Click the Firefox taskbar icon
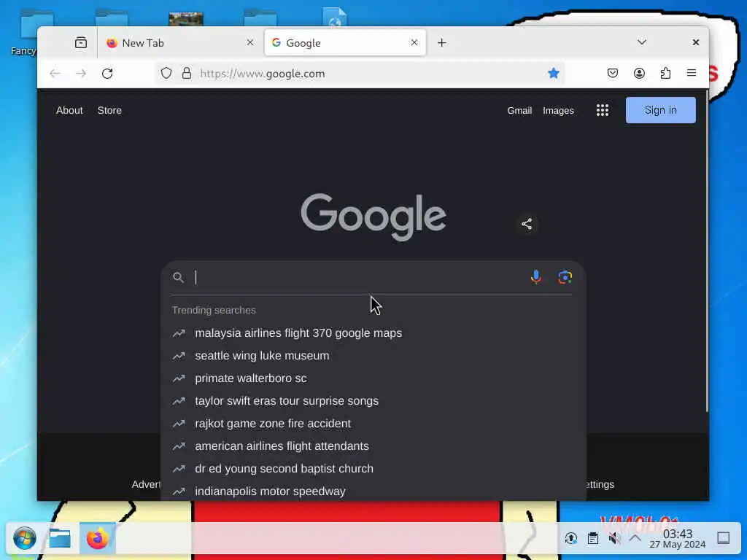The width and height of the screenshot is (747, 560). [x=97, y=539]
